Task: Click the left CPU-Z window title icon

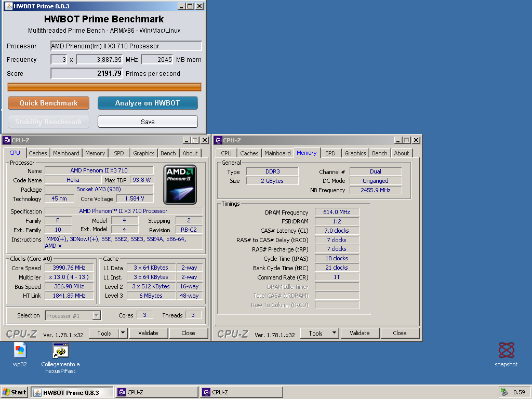Action: coord(7,140)
